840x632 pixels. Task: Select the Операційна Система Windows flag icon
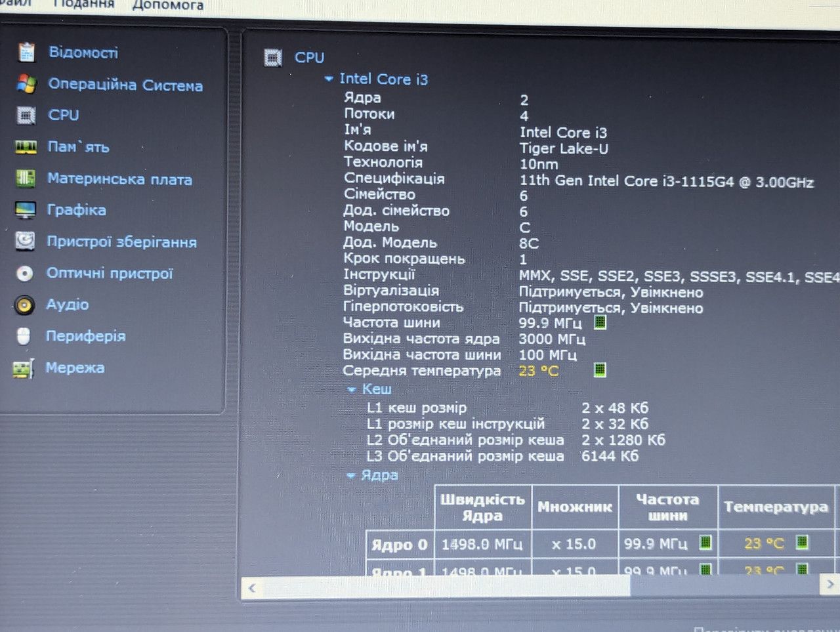(x=27, y=83)
